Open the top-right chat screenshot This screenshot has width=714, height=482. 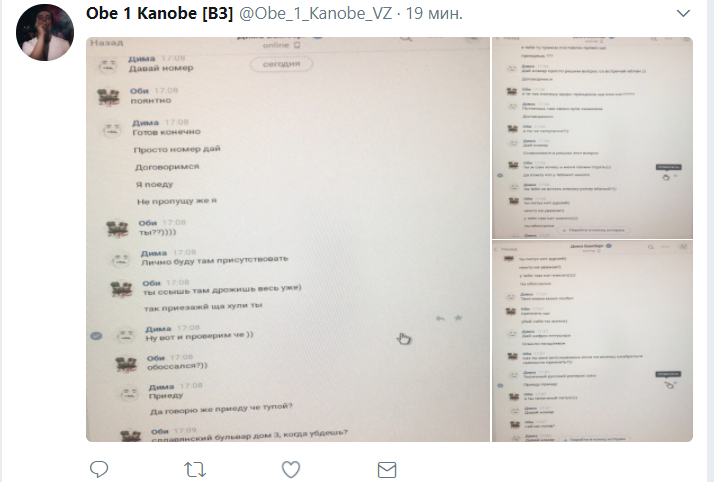[x=592, y=138]
